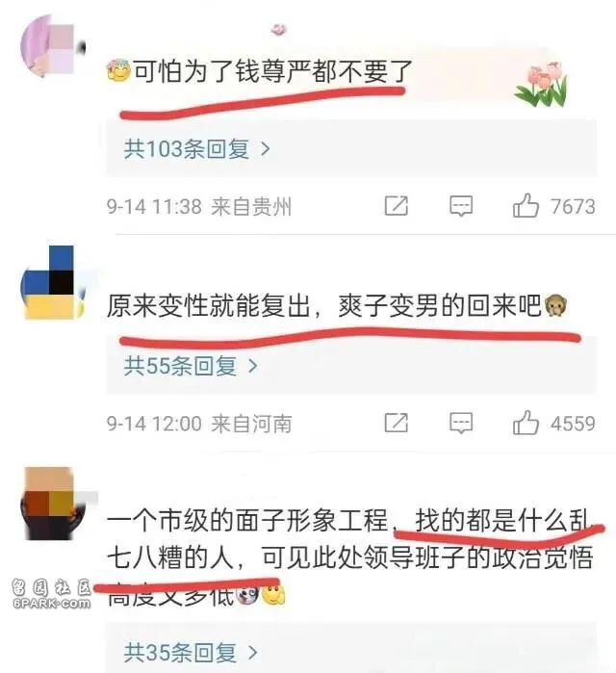Viewport: 616px width, 673px height.
Task: Share the 河南 comment via repost icon
Action: (396, 423)
